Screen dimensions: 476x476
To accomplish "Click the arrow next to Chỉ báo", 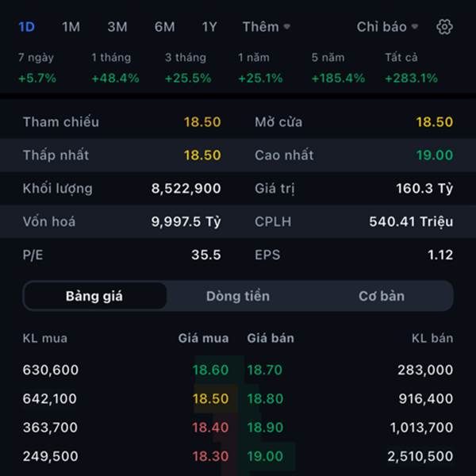I will click(414, 27).
